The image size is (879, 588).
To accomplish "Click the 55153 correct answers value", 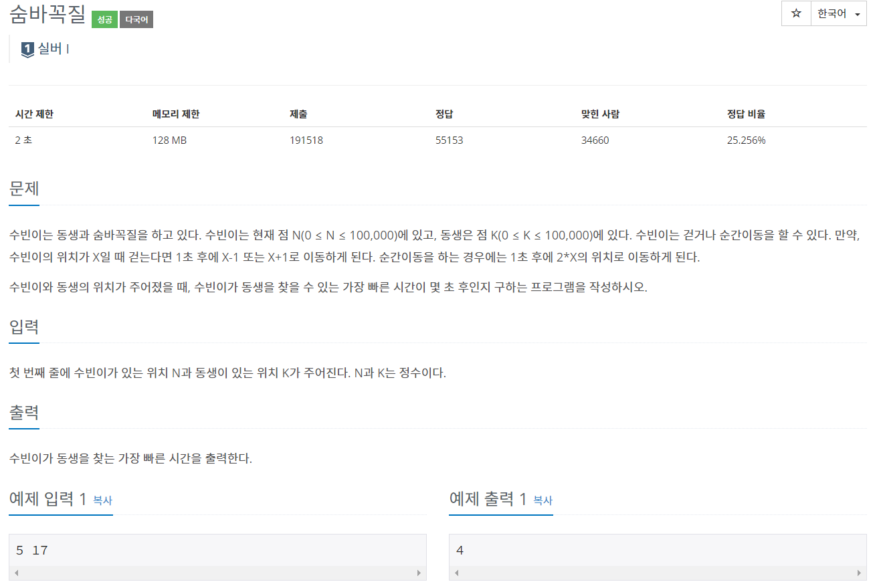I will tap(450, 140).
